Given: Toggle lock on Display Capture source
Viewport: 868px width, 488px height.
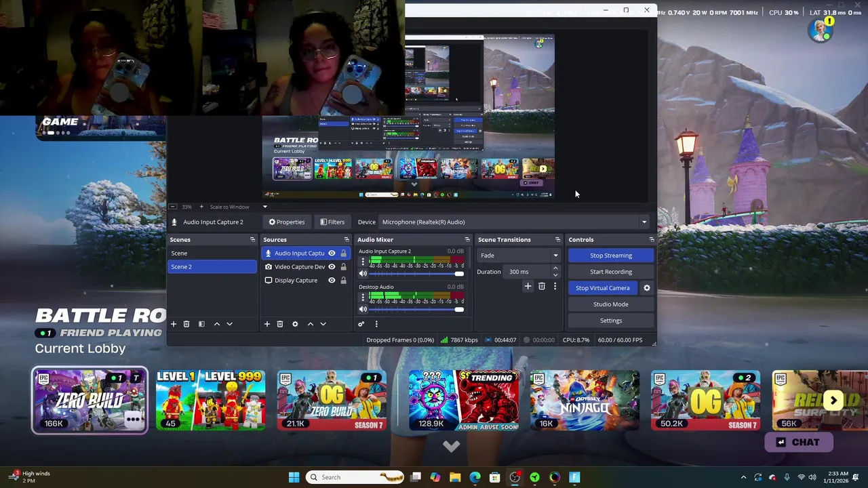Looking at the screenshot, I should (344, 281).
